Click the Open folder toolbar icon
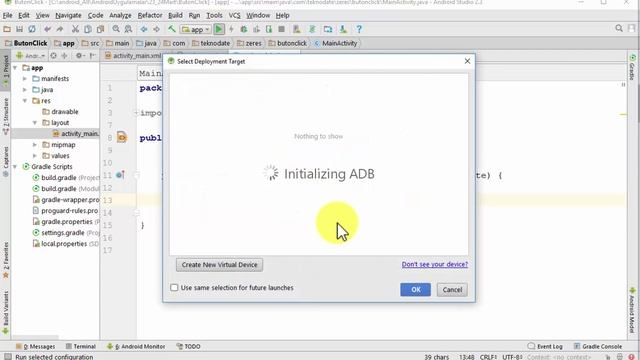The height and width of the screenshot is (360, 640). [7, 29]
